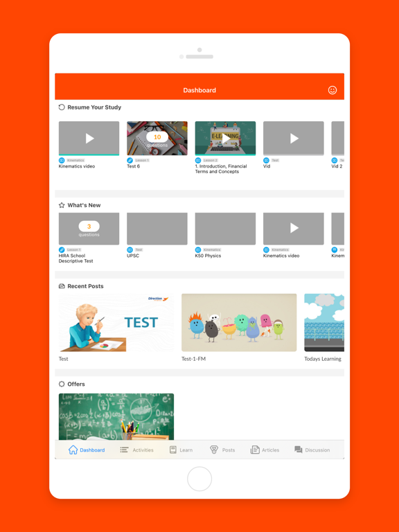Click the blue video icon above K50 Physics
The width and height of the screenshot is (399, 532).
[x=198, y=249]
